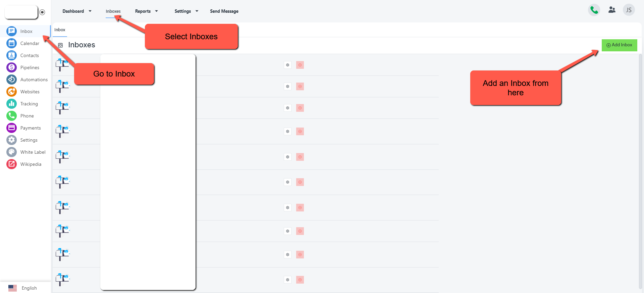Click the Add Inbox button
Image resolution: width=644 pixels, height=293 pixels.
[x=619, y=45]
